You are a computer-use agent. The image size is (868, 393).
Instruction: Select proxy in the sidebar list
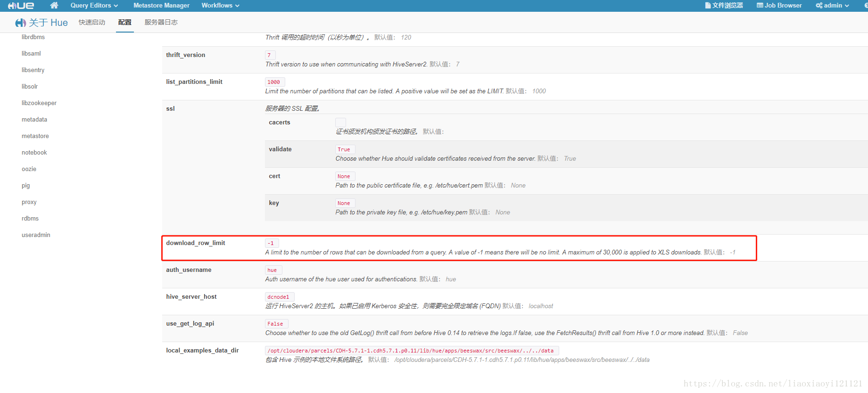pyautogui.click(x=29, y=202)
